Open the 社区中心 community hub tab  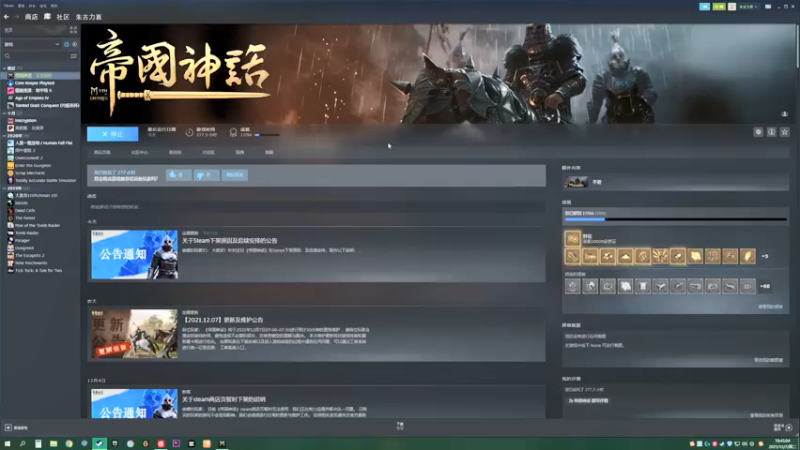click(139, 153)
